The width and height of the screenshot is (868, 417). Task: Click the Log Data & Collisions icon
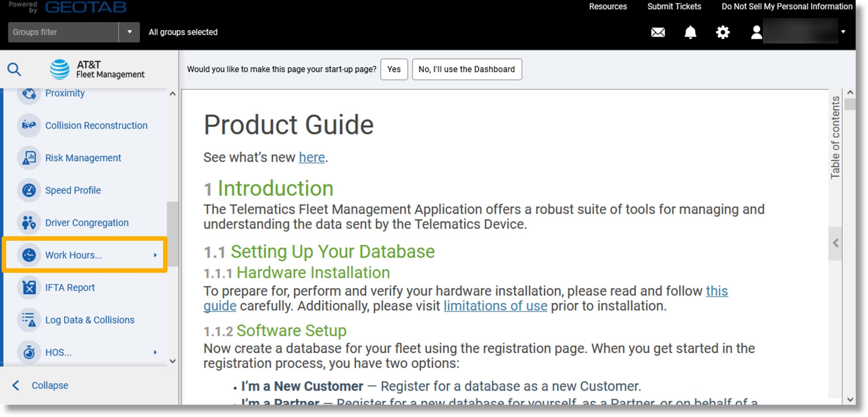29,320
